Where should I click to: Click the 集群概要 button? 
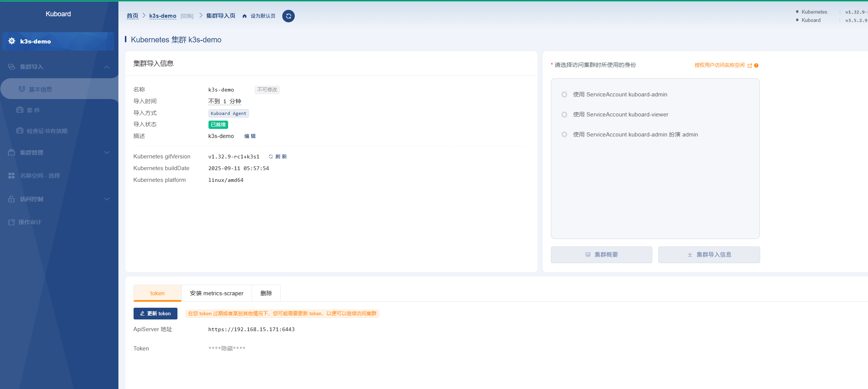pyautogui.click(x=601, y=255)
